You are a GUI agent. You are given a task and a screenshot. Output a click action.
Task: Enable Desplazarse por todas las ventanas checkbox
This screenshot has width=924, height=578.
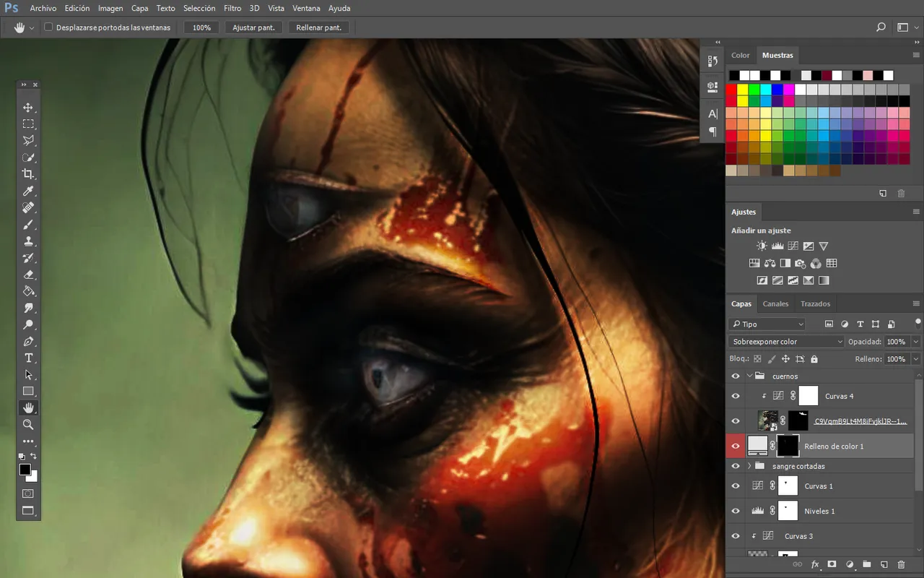pyautogui.click(x=48, y=27)
